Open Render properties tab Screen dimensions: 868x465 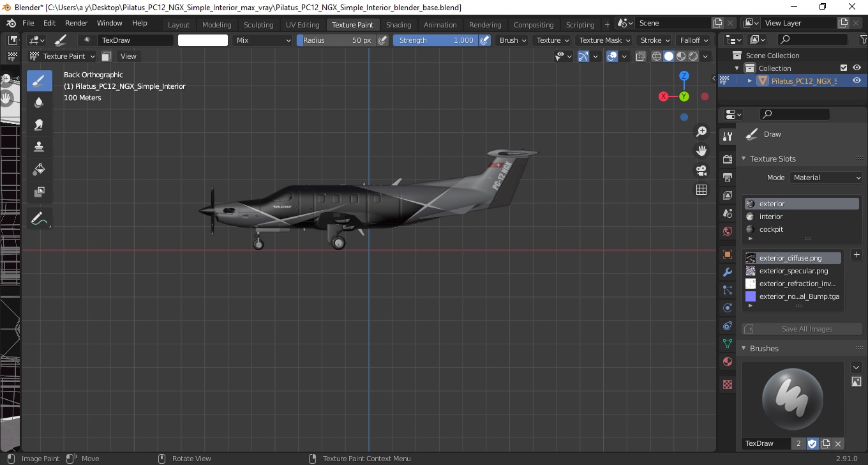tap(727, 159)
